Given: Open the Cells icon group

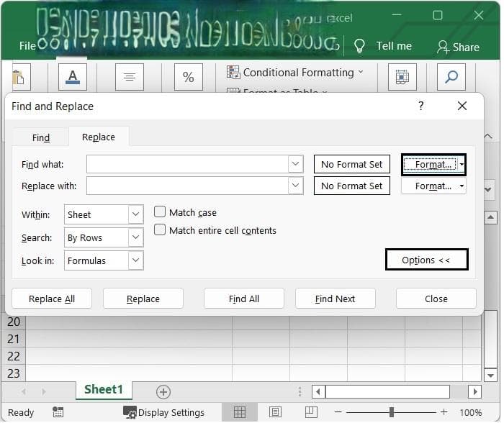Looking at the screenshot, I should coord(402,77).
